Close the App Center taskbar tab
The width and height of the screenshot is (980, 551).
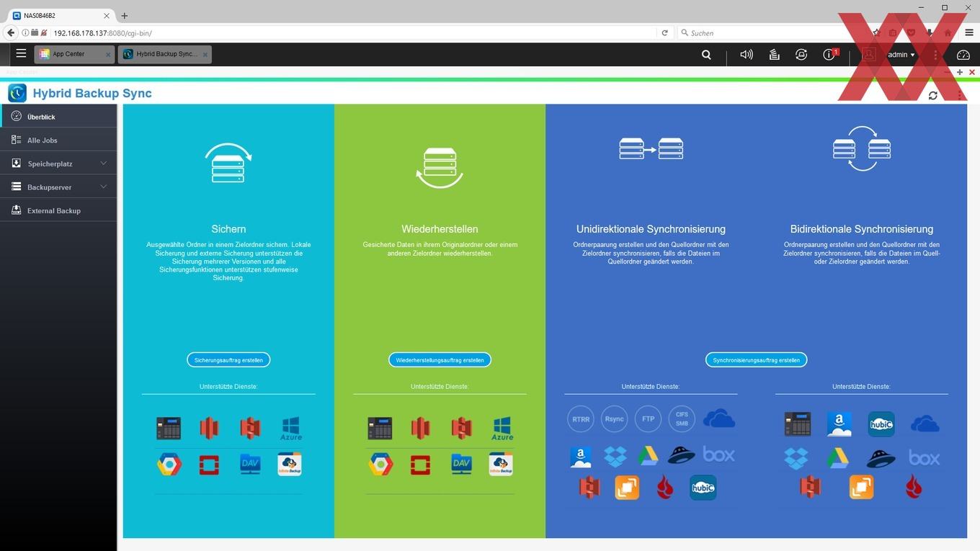click(x=108, y=55)
